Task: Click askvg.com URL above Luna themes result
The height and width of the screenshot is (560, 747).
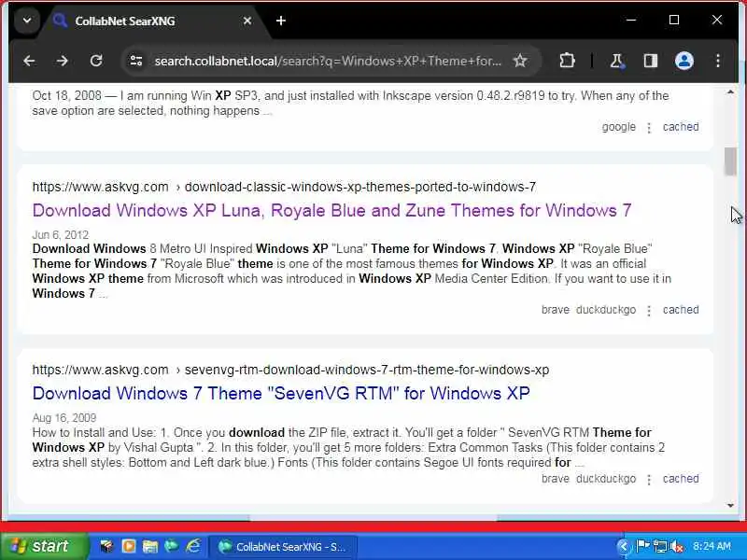Action: [x=284, y=187]
